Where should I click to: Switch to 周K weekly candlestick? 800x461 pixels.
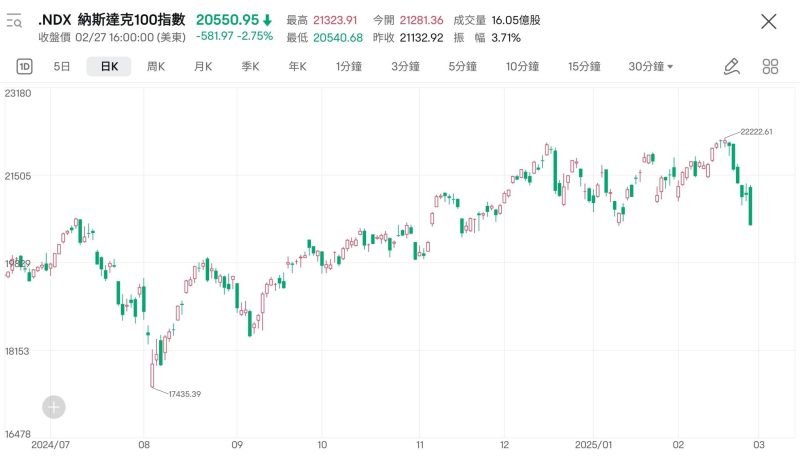156,67
